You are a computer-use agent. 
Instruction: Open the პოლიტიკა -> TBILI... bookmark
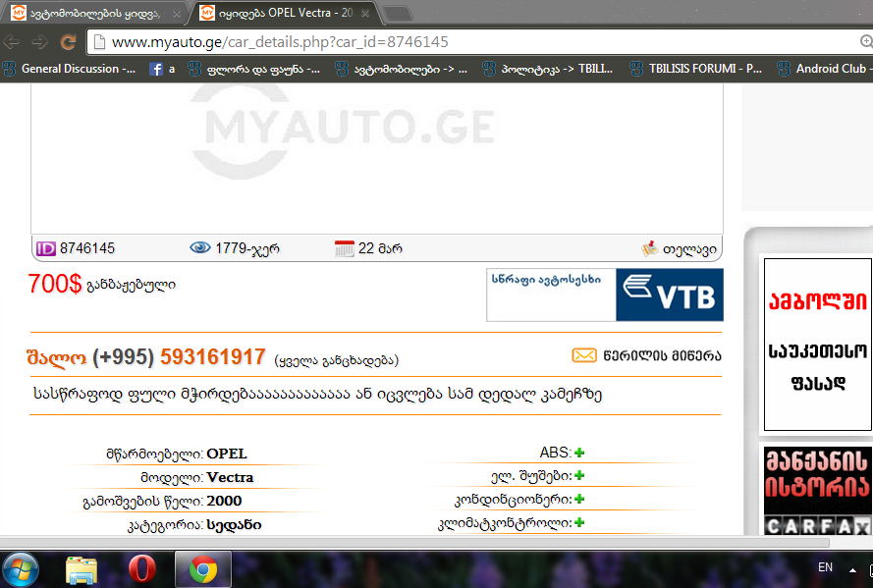[547, 69]
